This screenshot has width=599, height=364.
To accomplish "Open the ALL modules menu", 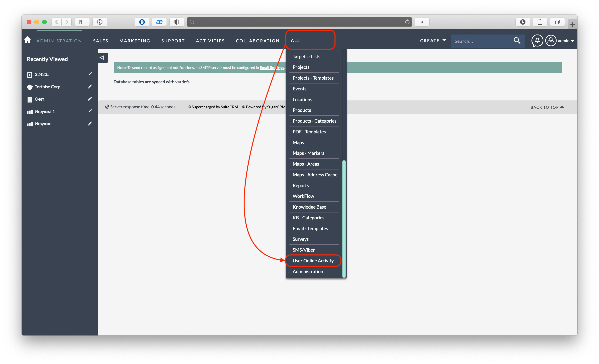I will click(295, 40).
